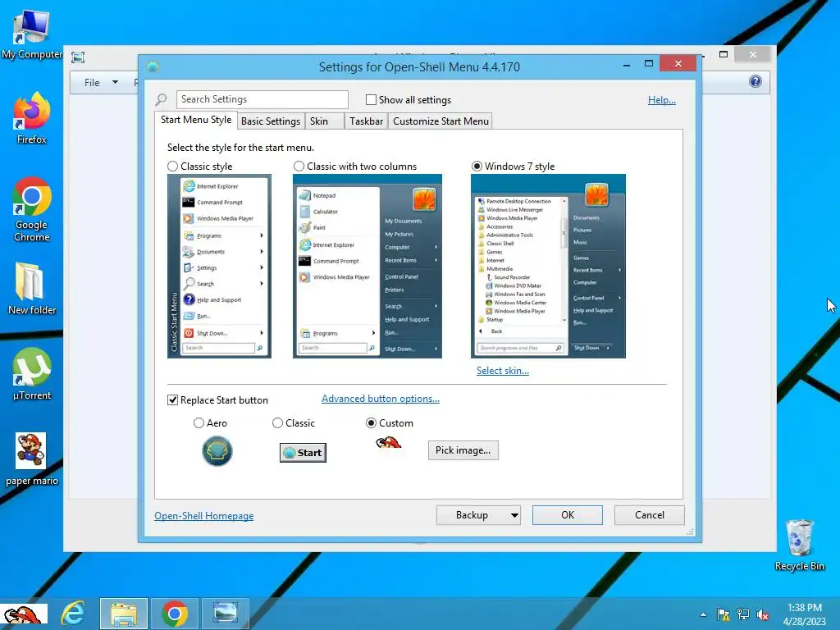Viewport: 840px width, 630px height.
Task: Select the Windows 7 style option
Action: (477, 166)
